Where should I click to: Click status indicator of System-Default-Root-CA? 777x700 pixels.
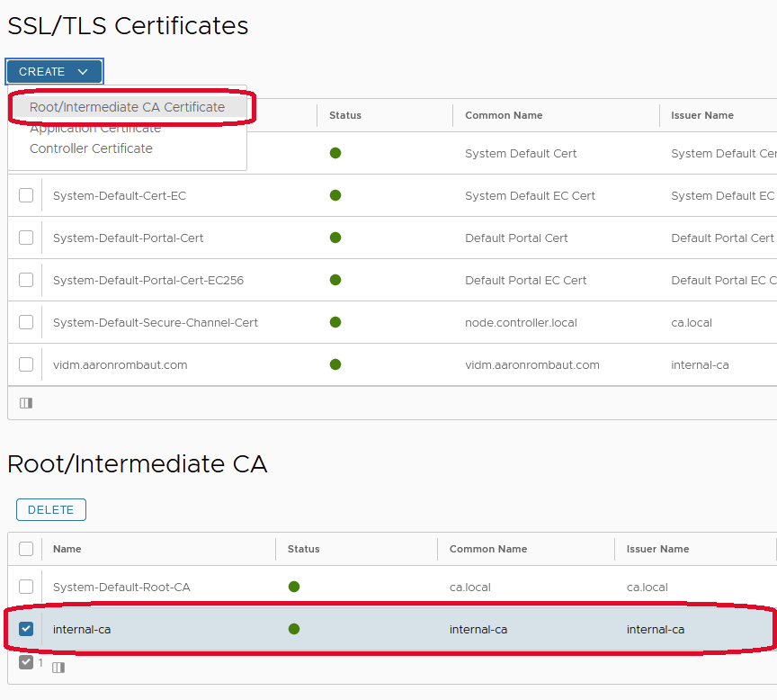pyautogui.click(x=294, y=587)
